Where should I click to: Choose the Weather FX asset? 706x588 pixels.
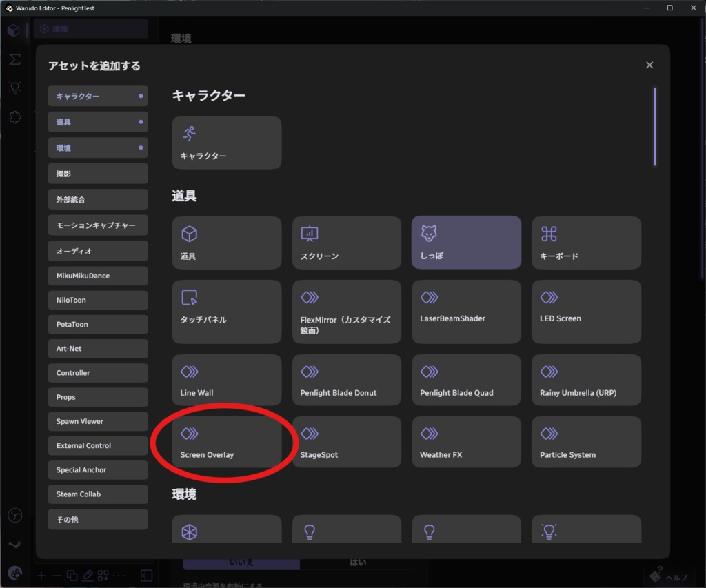coord(466,442)
